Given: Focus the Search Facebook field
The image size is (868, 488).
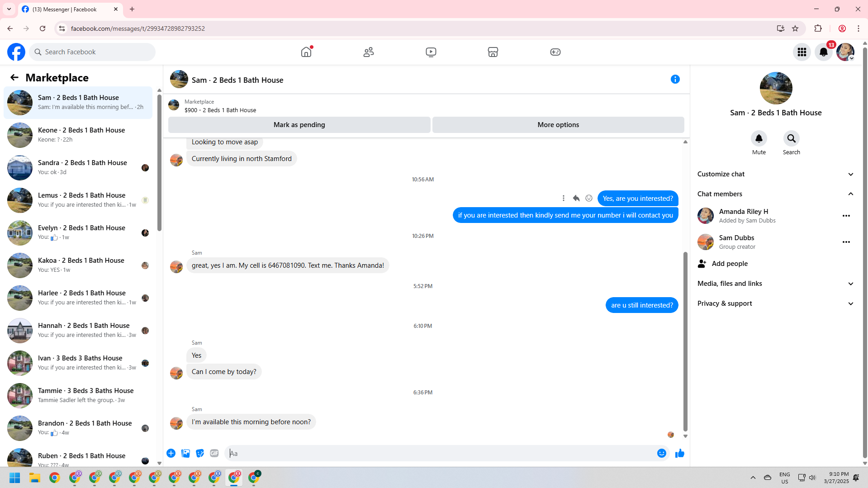Looking at the screenshot, I should click(92, 52).
